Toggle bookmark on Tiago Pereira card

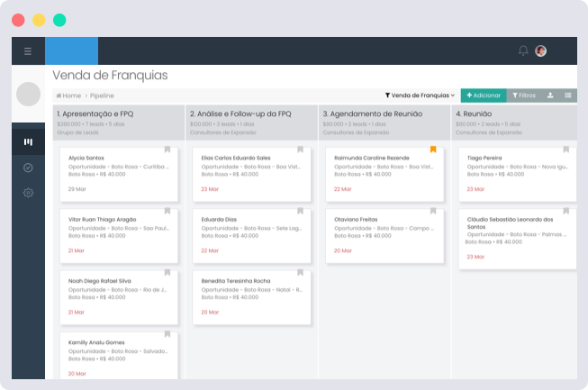(x=565, y=150)
